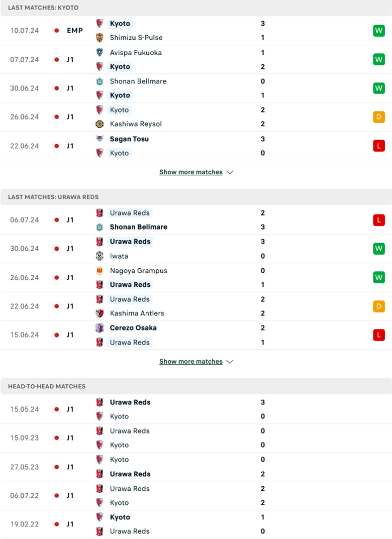Select the Head-to-Head Matches section header
Screen dimensions: 392x539
point(47,386)
